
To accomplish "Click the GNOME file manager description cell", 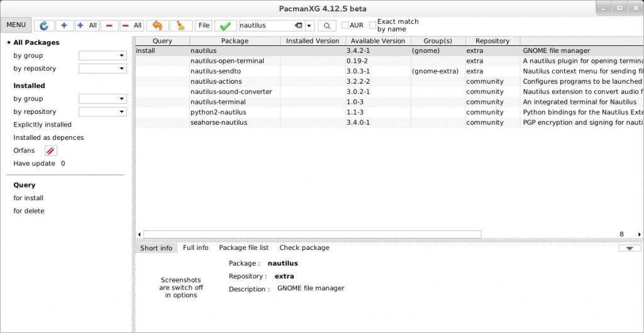I will [582, 50].
